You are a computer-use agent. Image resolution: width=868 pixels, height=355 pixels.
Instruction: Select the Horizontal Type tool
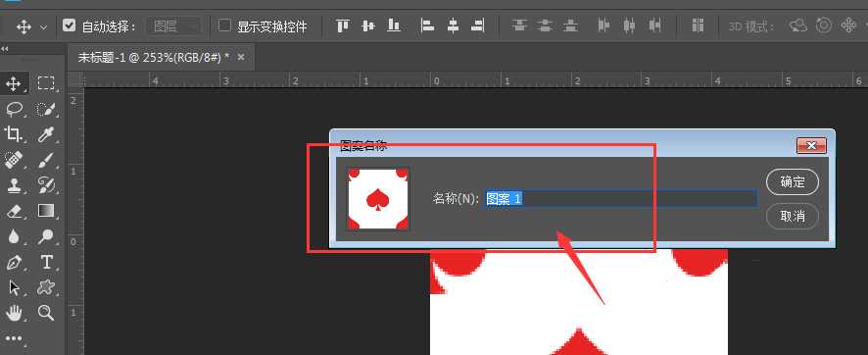[x=46, y=262]
